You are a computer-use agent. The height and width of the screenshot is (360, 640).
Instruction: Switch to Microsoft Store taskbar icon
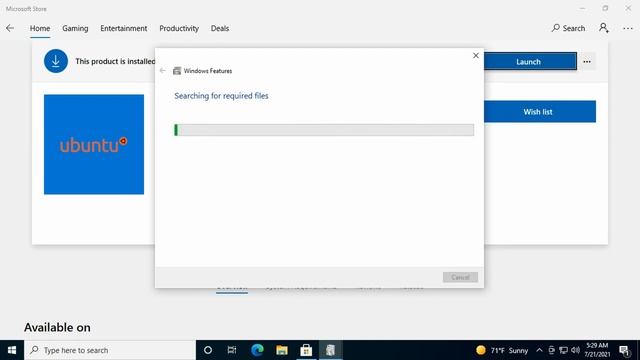[x=306, y=350]
